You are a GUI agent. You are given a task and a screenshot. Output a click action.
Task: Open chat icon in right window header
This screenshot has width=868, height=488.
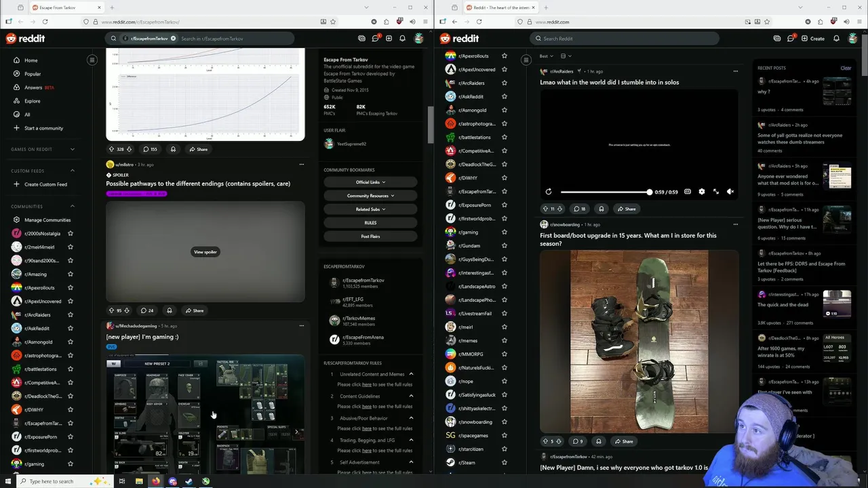coord(790,39)
